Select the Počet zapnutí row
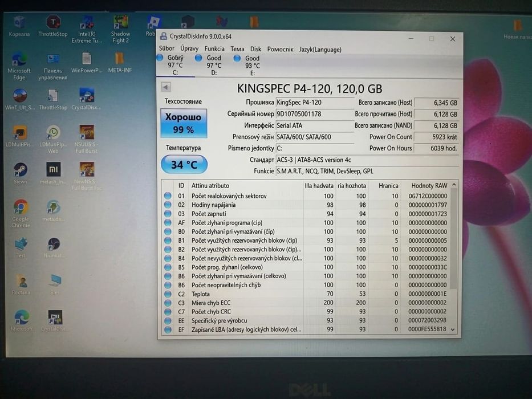This screenshot has width=532, height=399. tap(307, 214)
